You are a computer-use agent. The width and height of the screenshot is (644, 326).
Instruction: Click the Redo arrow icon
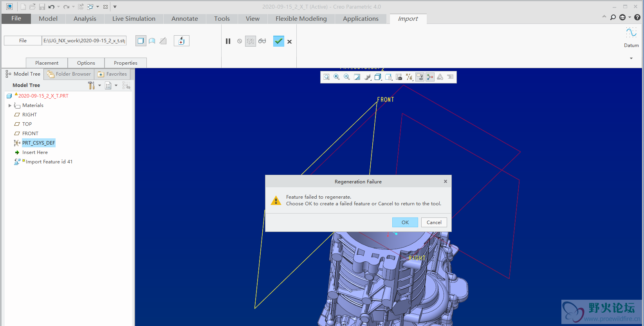[x=66, y=7]
